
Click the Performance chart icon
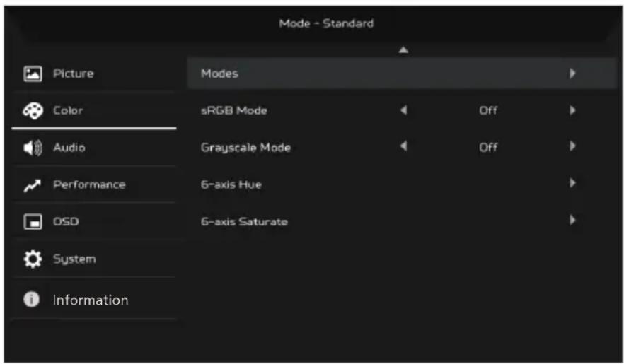point(33,185)
